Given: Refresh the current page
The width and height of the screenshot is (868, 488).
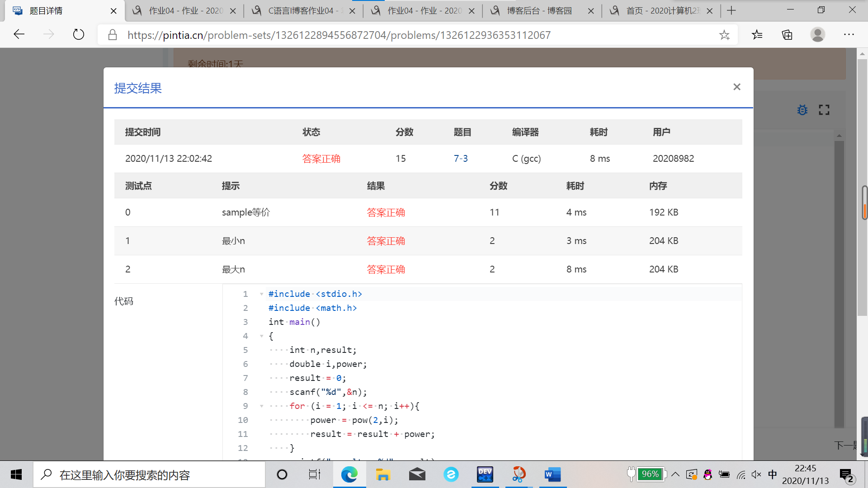Looking at the screenshot, I should pyautogui.click(x=78, y=35).
